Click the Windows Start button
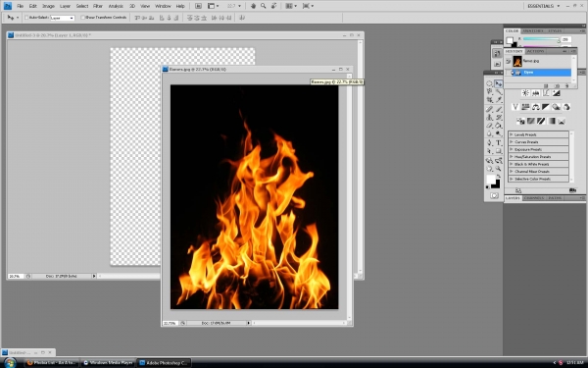 tap(10, 363)
